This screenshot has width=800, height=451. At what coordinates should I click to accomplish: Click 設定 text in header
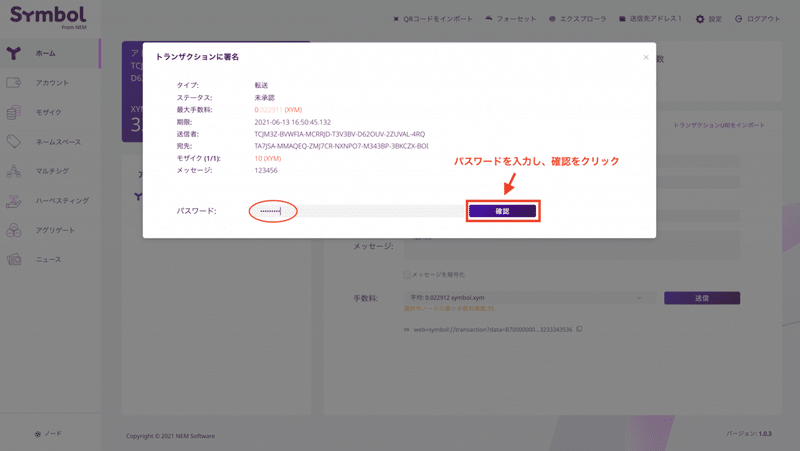click(715, 19)
